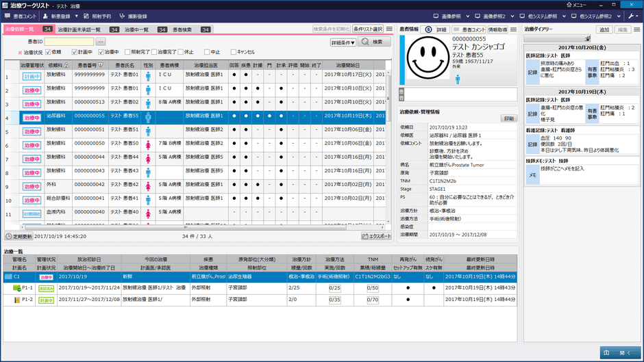The width and height of the screenshot is (644, 362).
Task: Enable the 照射完了 checkbox
Action: 127,52
